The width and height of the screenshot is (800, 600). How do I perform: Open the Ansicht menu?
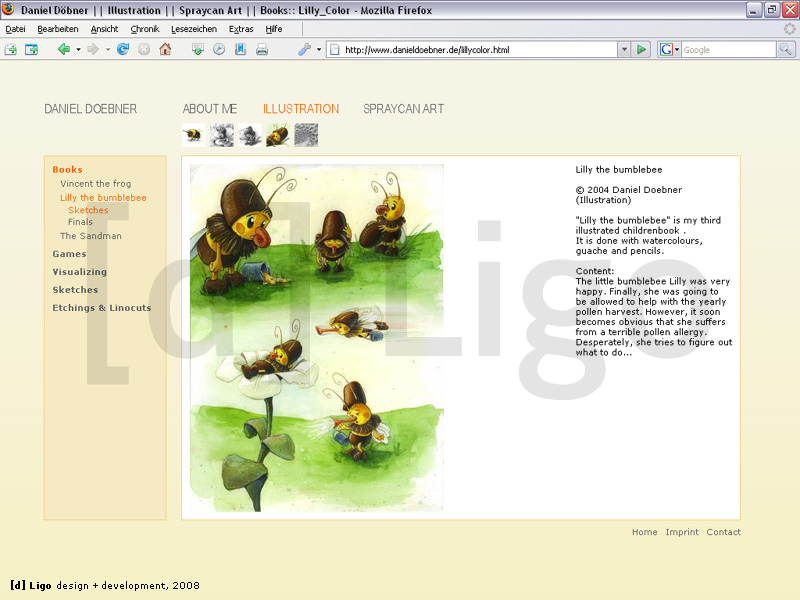[x=105, y=29]
